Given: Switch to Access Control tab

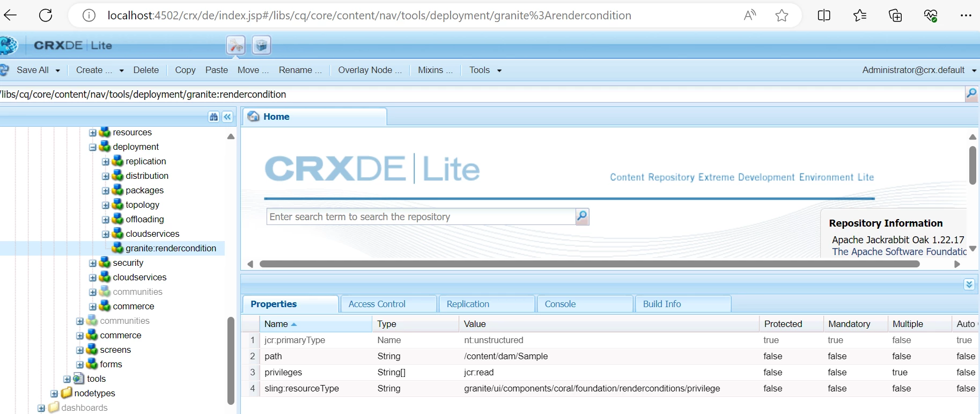Looking at the screenshot, I should click(388, 304).
